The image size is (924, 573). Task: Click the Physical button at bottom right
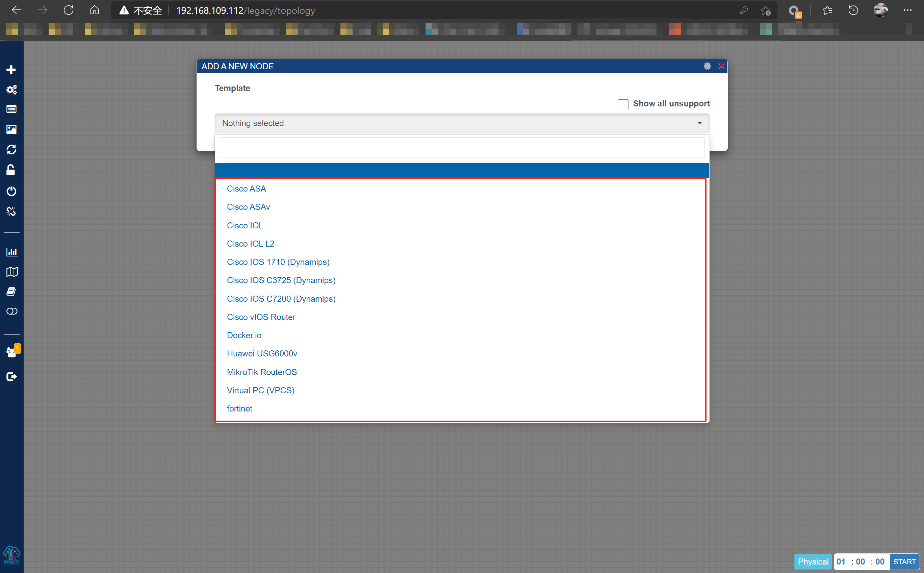[813, 561]
